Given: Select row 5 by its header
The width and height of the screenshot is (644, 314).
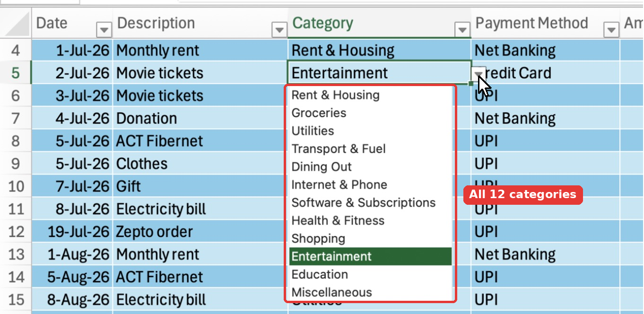Looking at the screenshot, I should click(x=16, y=73).
